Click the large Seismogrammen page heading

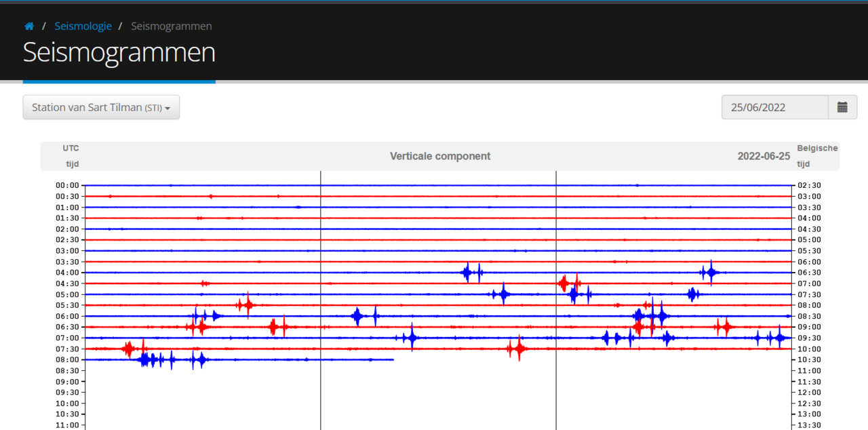119,53
